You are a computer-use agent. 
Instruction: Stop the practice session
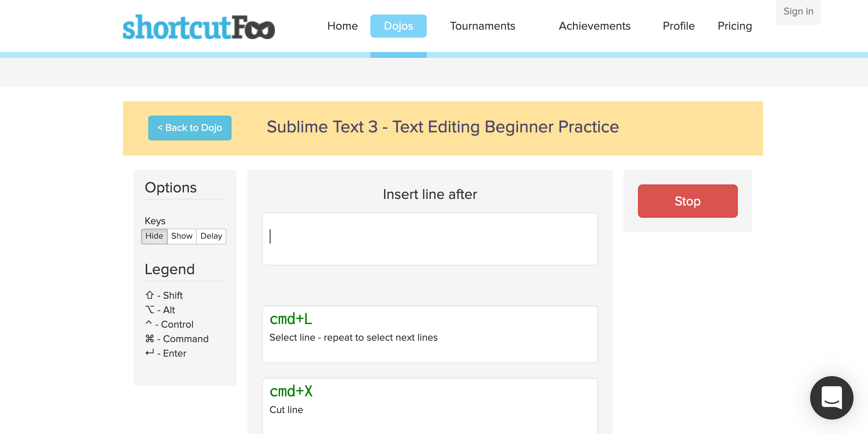click(688, 201)
